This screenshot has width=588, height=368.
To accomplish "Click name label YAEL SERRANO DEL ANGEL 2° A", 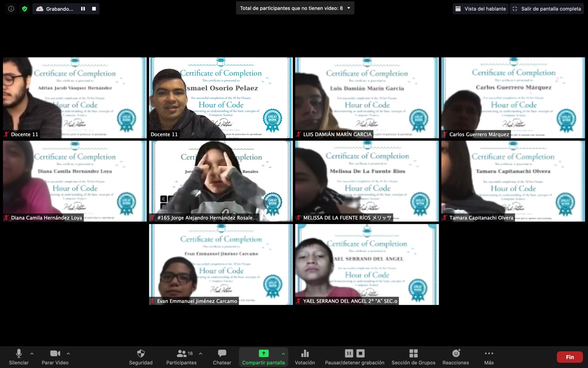I will (350, 301).
